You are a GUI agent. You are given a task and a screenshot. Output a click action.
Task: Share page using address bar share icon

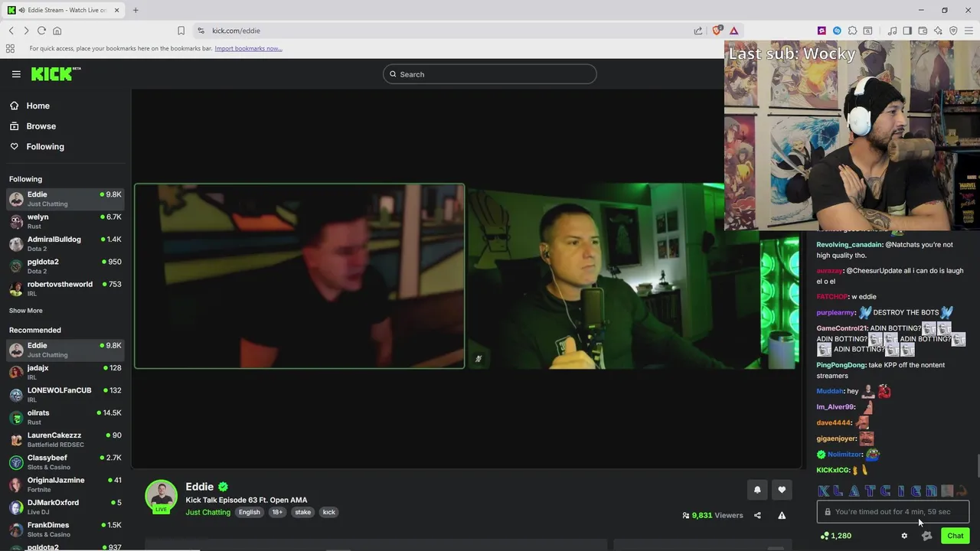[x=698, y=31]
